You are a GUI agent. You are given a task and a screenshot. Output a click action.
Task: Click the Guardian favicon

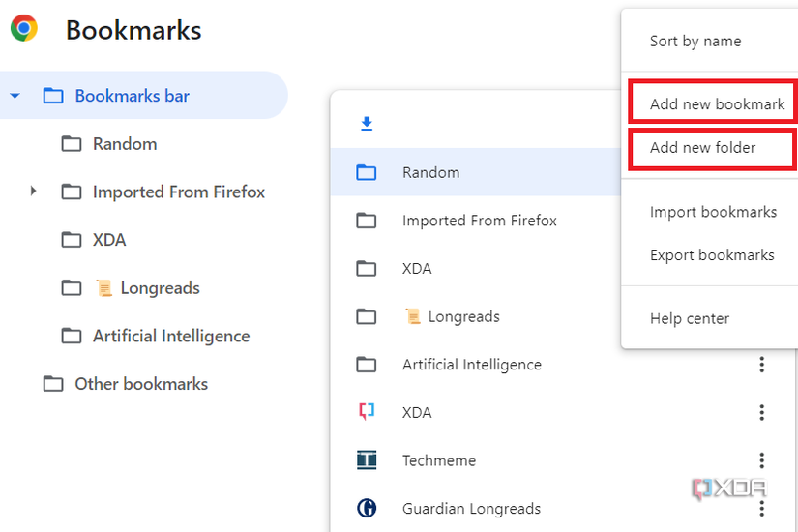(367, 508)
